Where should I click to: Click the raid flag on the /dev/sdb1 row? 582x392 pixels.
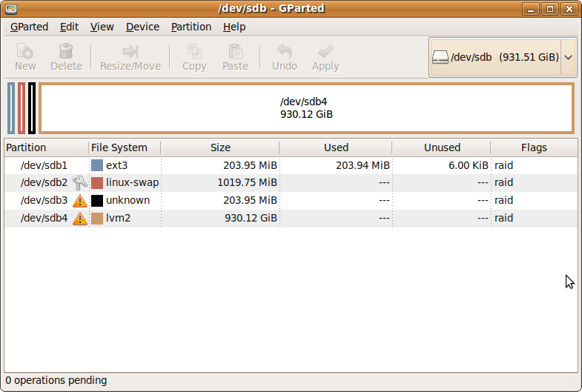tap(503, 165)
